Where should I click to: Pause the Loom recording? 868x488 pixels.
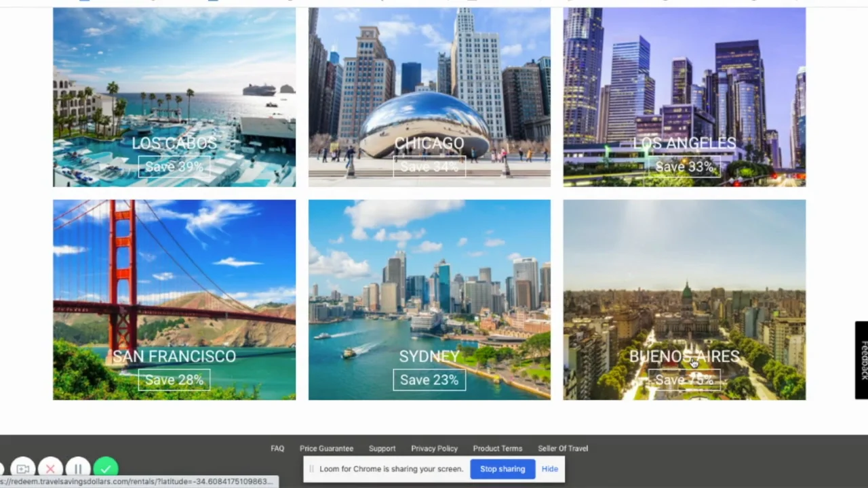click(78, 468)
